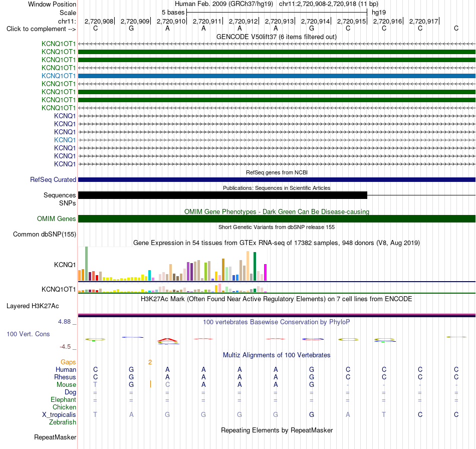This screenshot has height=449, width=476.
Task: Click the Window Position label
Action: coord(52,4)
